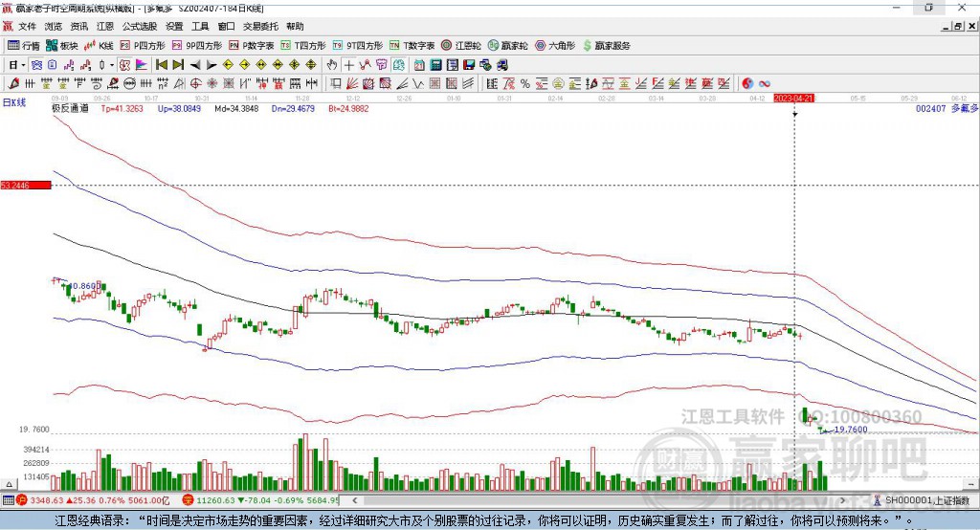Click the Md=34.3848 indicator value
Image resolution: width=980 pixels, height=530 pixels.
(236, 109)
